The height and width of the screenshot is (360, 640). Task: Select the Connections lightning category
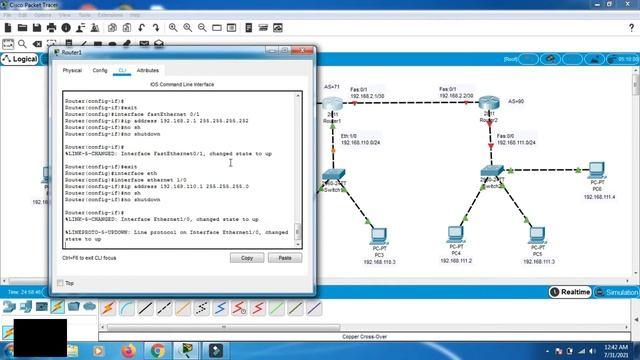[58, 307]
